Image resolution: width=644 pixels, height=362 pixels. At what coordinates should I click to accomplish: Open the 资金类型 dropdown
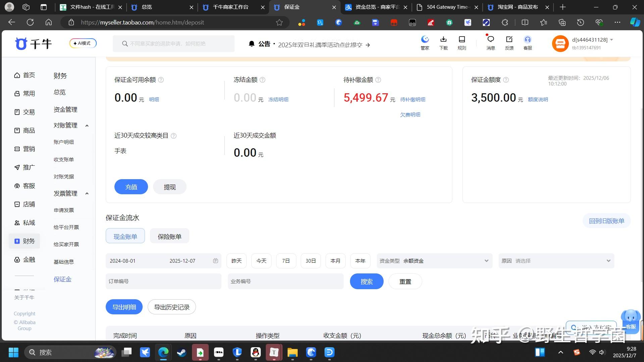click(434, 261)
